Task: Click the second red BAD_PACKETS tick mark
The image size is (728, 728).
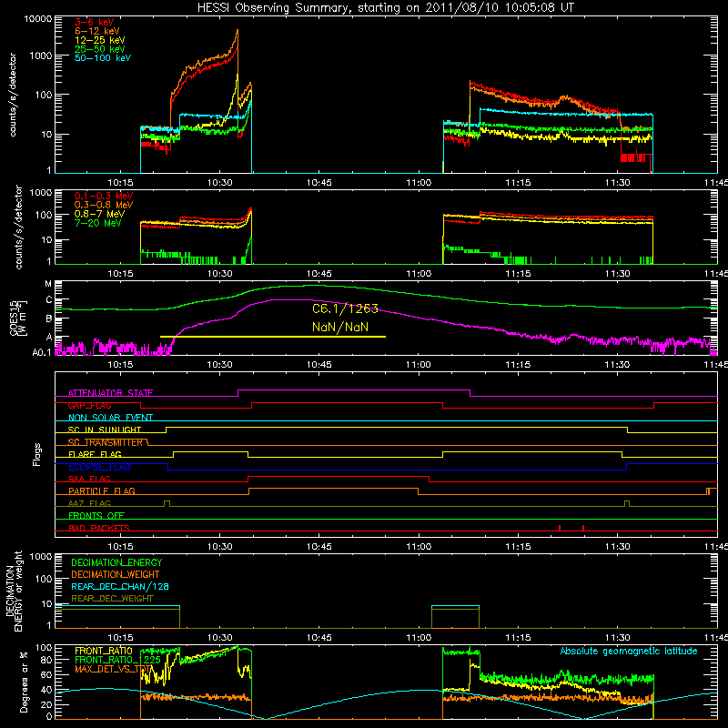Action: pos(583,528)
